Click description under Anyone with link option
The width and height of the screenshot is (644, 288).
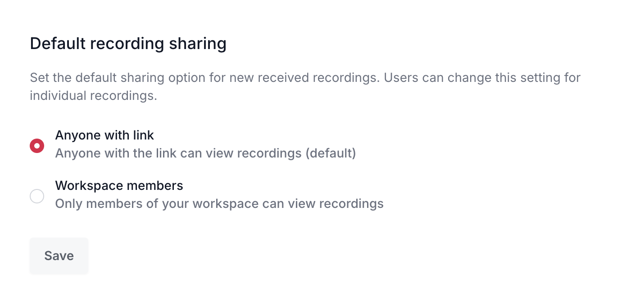click(205, 153)
